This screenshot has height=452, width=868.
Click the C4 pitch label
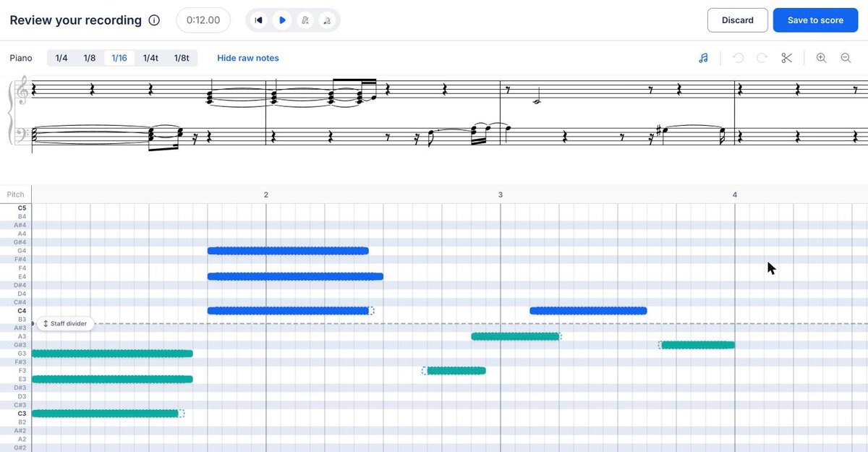[x=22, y=311]
